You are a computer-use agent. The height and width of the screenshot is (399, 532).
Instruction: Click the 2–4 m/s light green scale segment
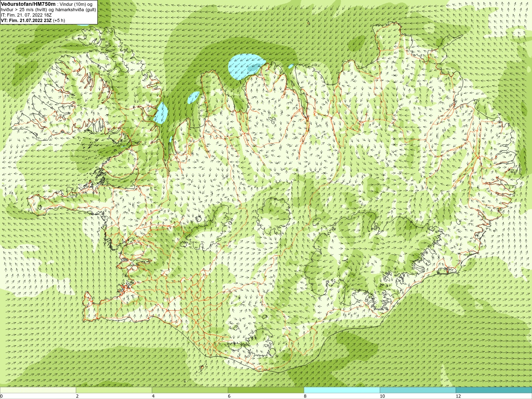[114, 390]
